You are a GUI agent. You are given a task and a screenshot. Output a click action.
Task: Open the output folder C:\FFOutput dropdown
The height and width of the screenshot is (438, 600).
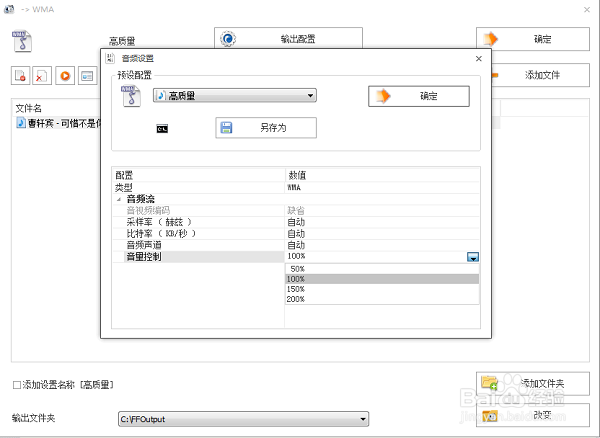pyautogui.click(x=243, y=419)
